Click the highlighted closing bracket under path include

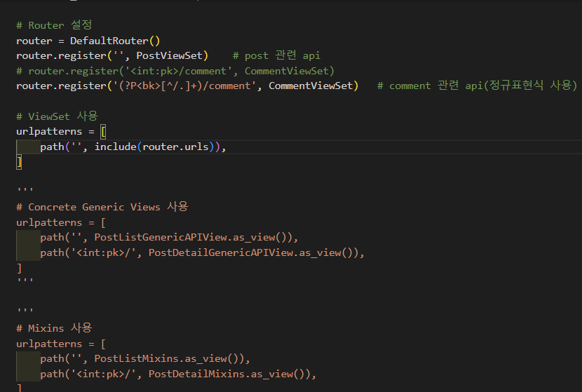click(x=19, y=162)
